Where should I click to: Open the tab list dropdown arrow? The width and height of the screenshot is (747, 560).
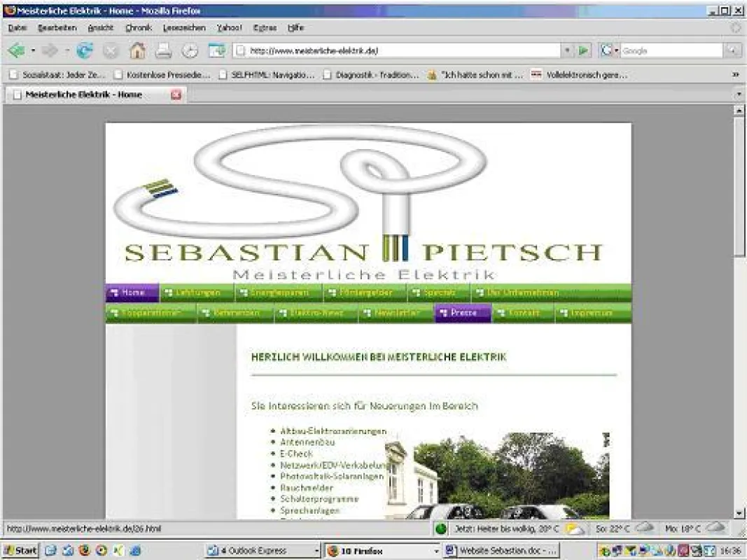tap(739, 94)
